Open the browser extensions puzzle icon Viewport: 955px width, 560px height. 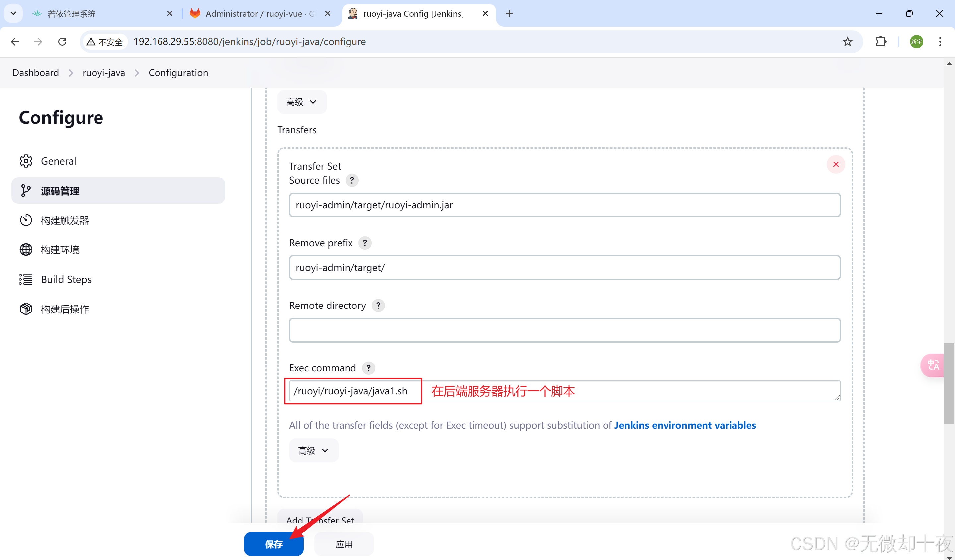881,42
